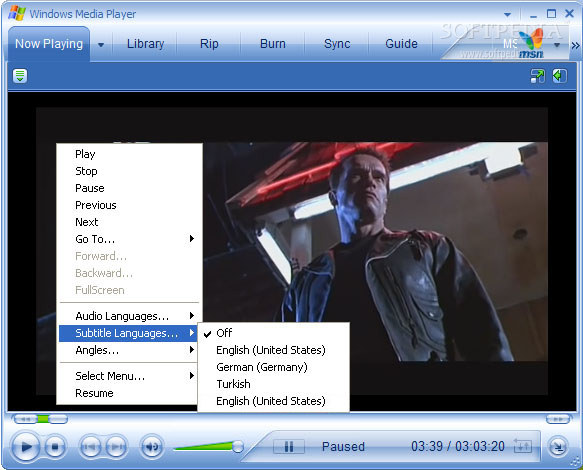Click the pause indicator button in status bar
The image size is (583, 470).
(289, 446)
